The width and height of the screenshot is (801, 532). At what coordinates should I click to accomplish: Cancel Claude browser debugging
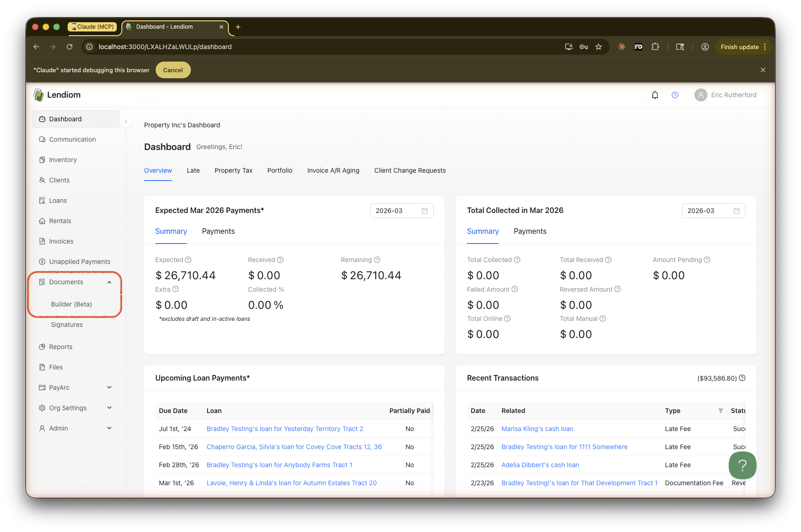pos(173,70)
